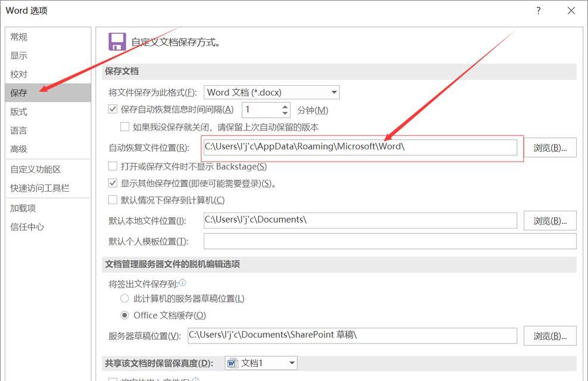Viewport: 588px width, 381px height.
Task: Open the 常规 options category
Action: 18,37
